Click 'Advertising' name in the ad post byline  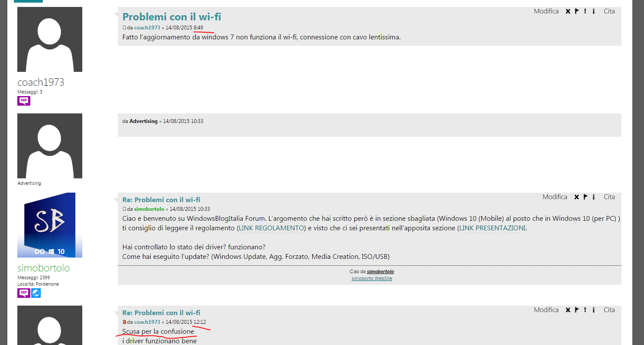[143, 121]
